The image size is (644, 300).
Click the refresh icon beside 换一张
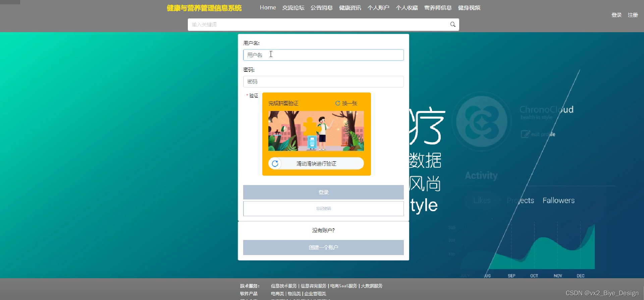338,103
